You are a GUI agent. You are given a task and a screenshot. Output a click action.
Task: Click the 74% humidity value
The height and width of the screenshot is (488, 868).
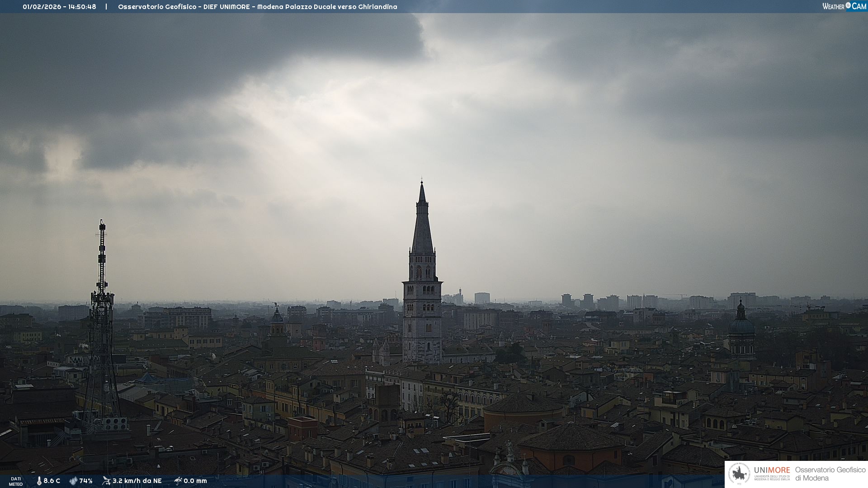click(x=86, y=481)
